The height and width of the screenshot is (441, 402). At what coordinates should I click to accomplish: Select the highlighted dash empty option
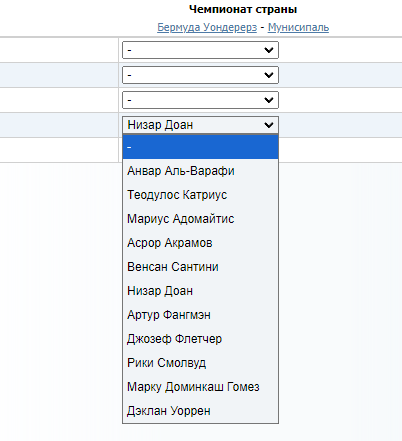click(x=200, y=147)
